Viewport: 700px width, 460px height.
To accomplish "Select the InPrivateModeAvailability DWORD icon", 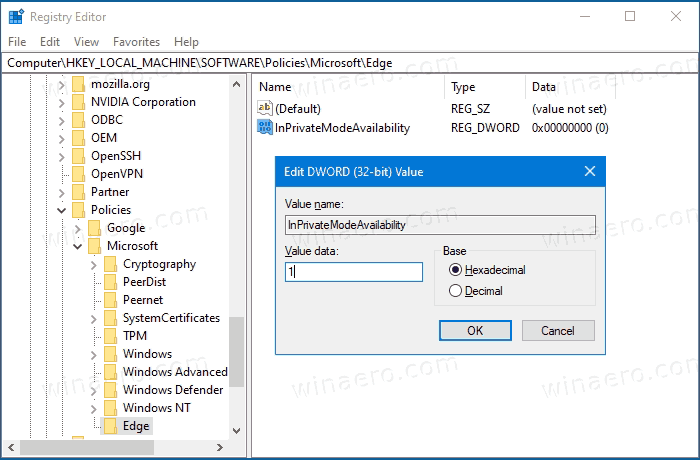I will point(265,127).
